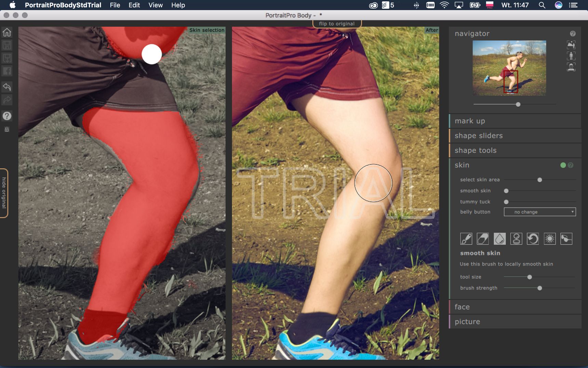Click the flip to original button

pos(337,24)
